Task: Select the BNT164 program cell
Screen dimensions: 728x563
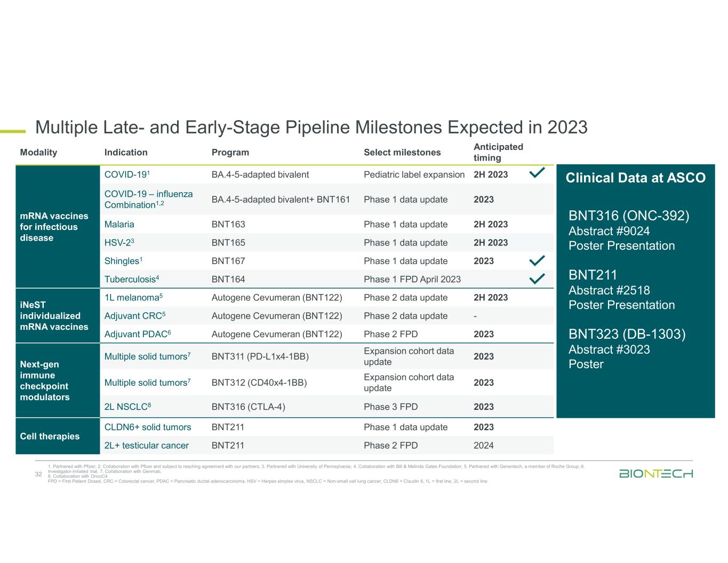Action: pyautogui.click(x=228, y=279)
